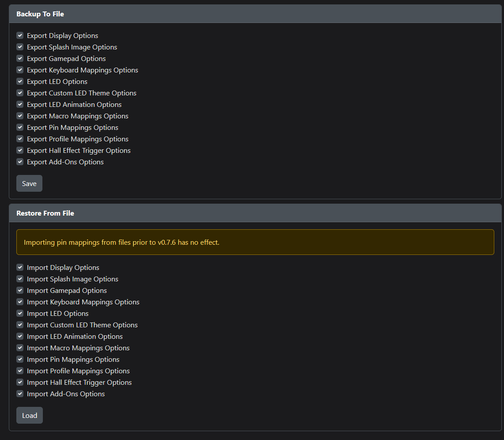The width and height of the screenshot is (504, 440).
Task: Uncheck Export Profile Mappings Options checkbox
Action: coord(20,139)
